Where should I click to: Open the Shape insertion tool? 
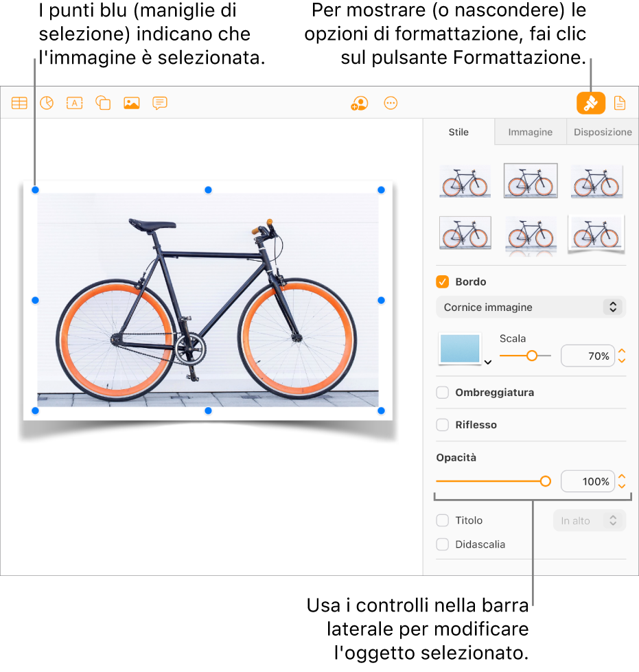click(x=103, y=103)
